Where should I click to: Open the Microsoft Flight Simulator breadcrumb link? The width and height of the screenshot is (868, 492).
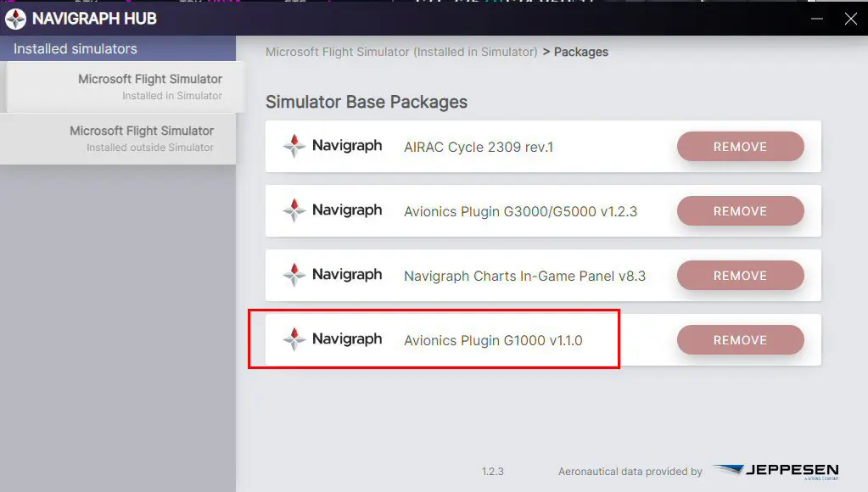(x=401, y=52)
